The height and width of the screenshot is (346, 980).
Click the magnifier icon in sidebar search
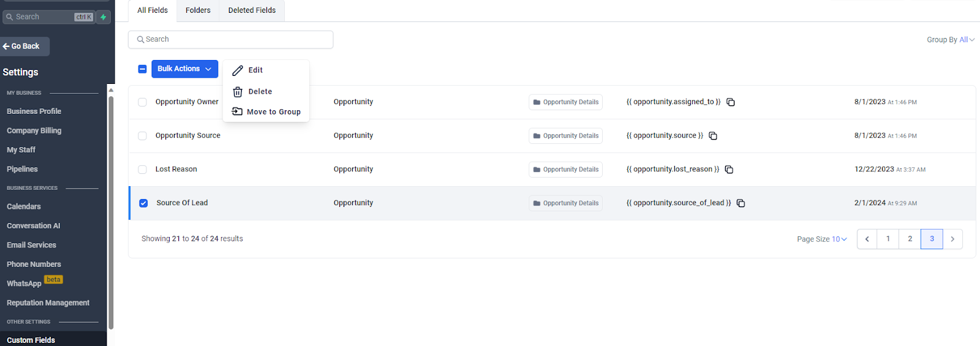pyautogui.click(x=10, y=17)
